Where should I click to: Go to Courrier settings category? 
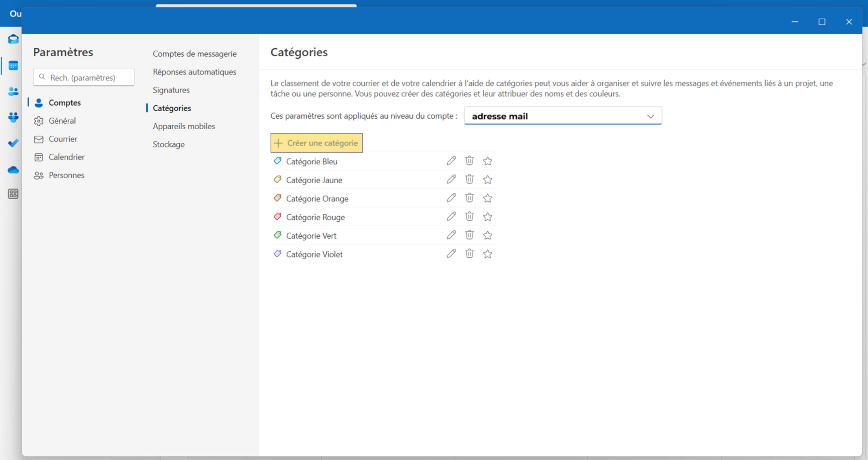click(63, 139)
